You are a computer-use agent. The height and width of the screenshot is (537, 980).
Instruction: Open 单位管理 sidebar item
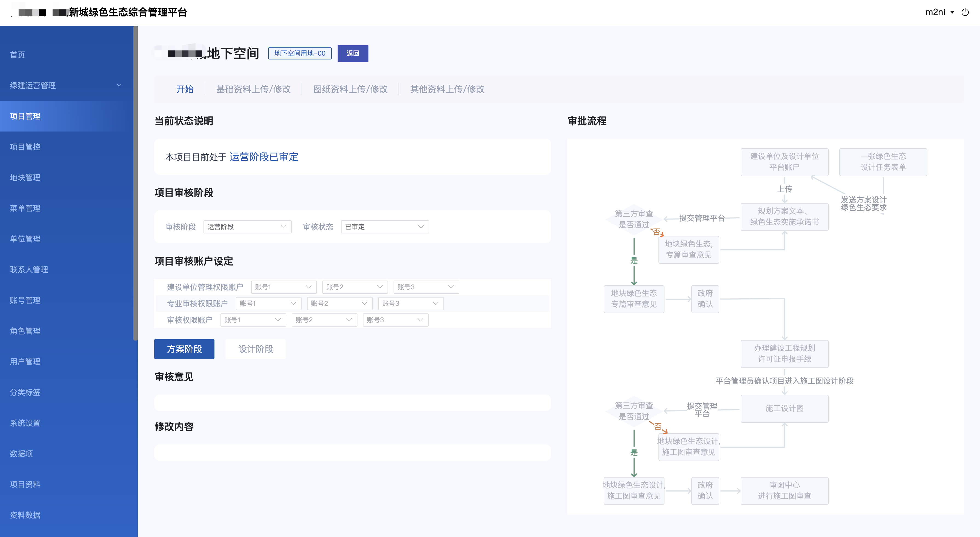67,239
